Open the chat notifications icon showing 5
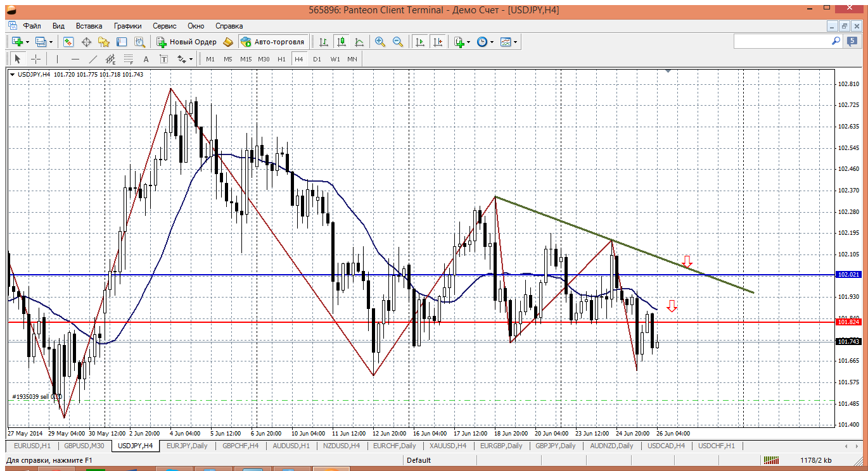 852,41
